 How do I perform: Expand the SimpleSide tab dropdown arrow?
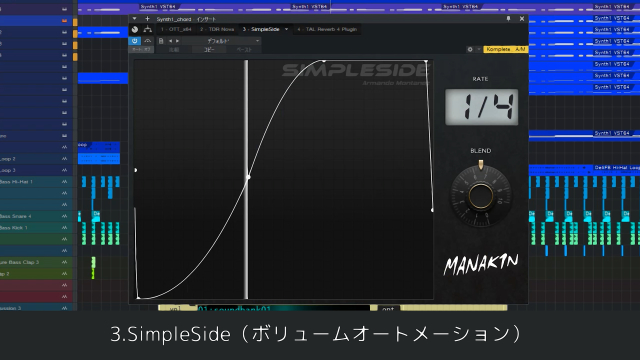tap(287, 29)
